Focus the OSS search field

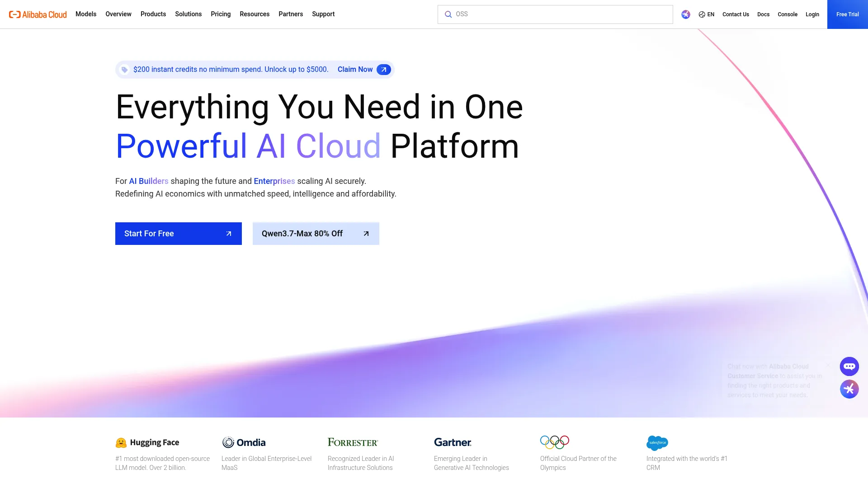(555, 14)
